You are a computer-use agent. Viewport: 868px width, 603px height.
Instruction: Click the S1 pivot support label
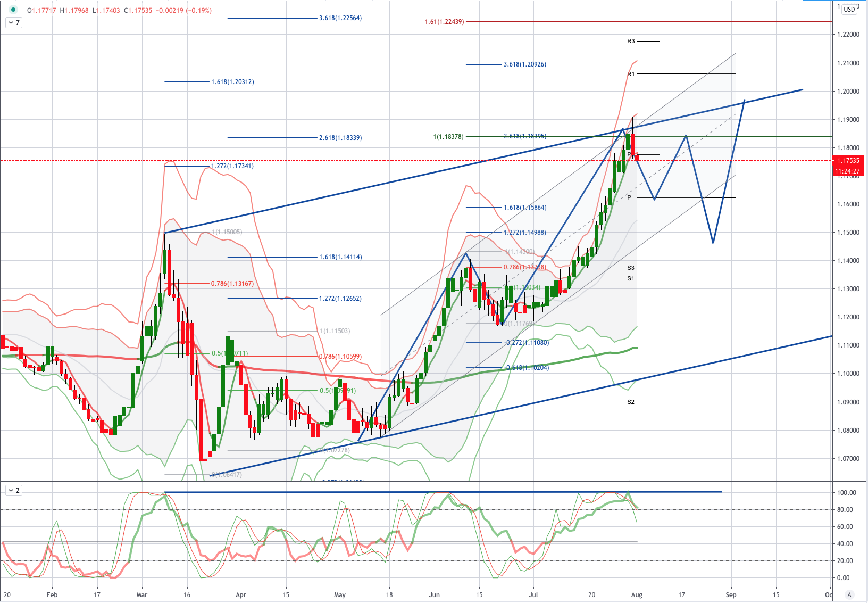(x=631, y=278)
